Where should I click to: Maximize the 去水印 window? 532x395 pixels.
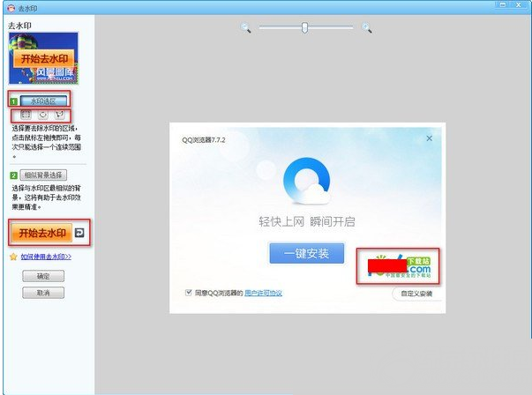click(503, 4)
